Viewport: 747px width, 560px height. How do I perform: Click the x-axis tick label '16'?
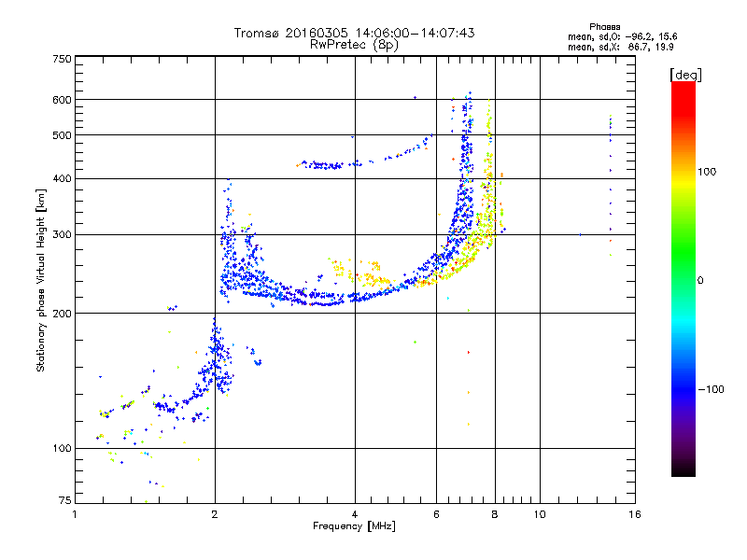(635, 514)
